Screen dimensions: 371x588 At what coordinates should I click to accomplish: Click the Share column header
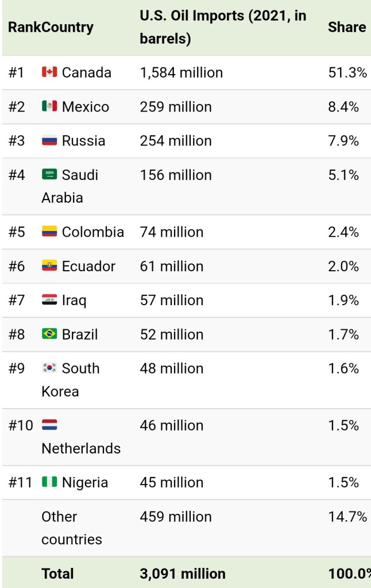347,27
